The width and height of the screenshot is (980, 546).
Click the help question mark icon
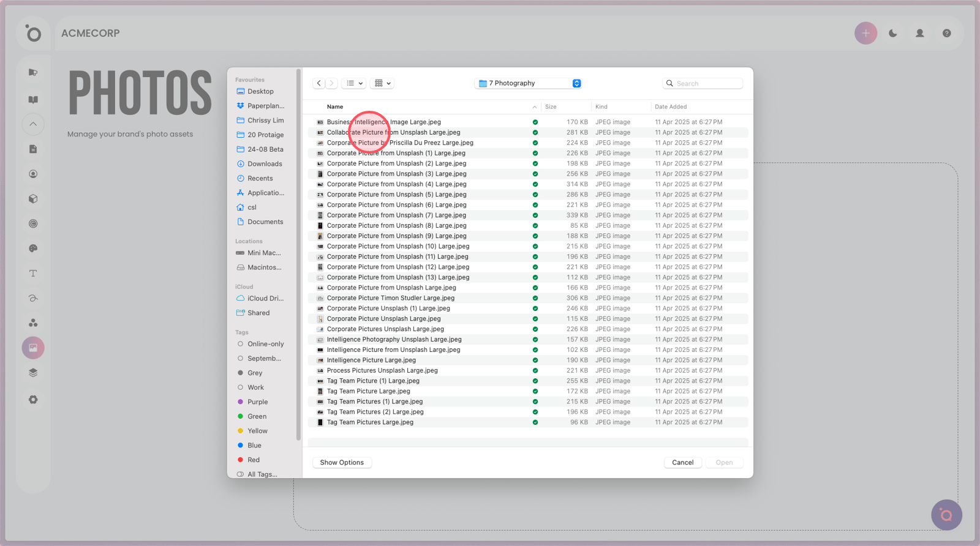[946, 33]
